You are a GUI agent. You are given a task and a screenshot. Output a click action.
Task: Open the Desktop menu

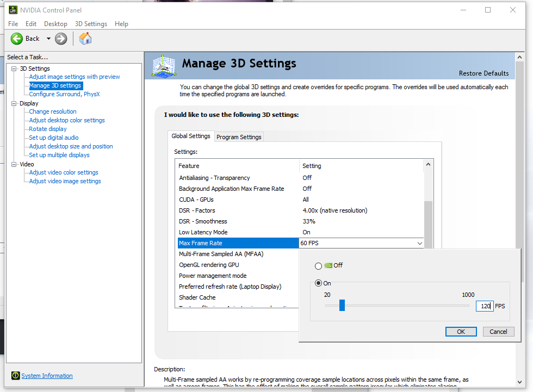(x=55, y=24)
